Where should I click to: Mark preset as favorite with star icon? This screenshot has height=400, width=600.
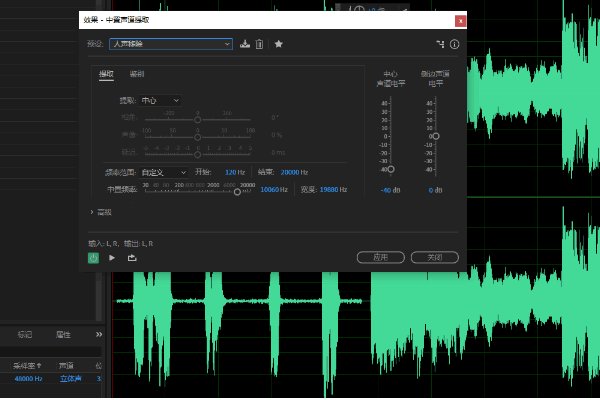[279, 44]
